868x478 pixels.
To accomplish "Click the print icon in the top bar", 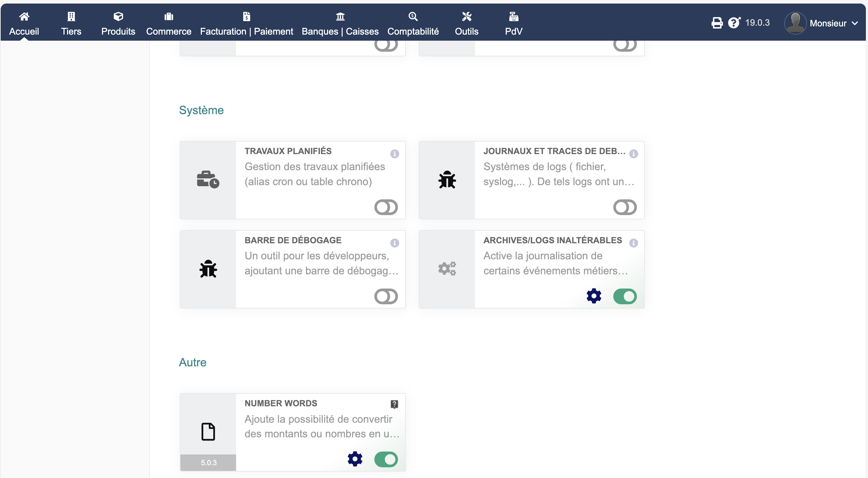I will [x=717, y=23].
